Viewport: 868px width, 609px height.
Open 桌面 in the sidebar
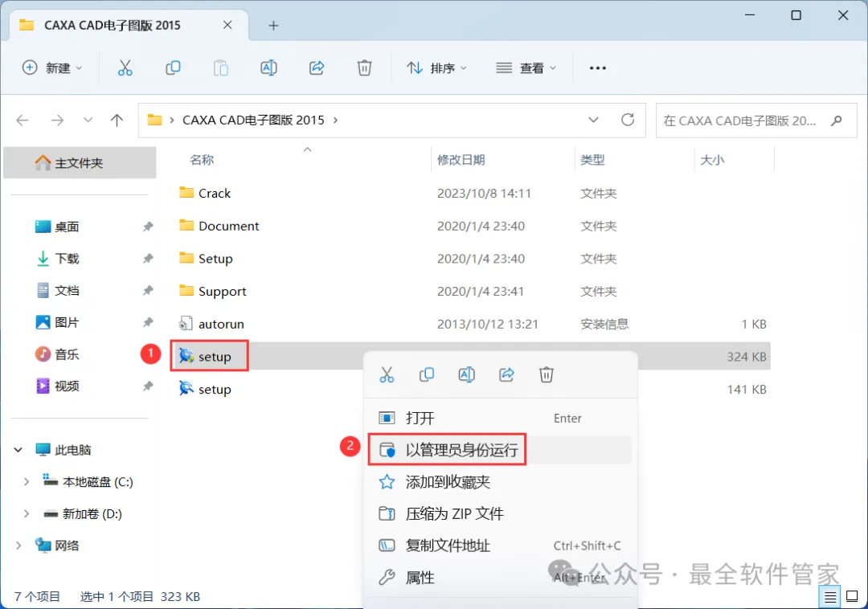point(67,227)
